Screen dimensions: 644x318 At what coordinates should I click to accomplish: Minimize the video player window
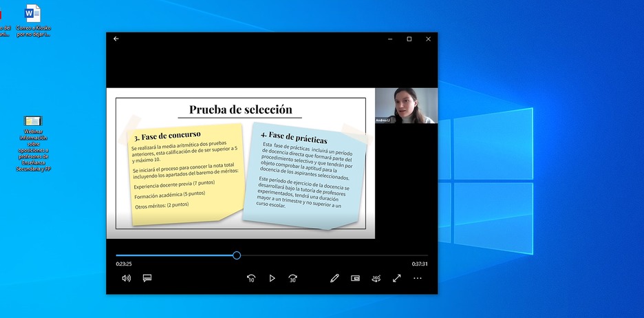click(x=389, y=39)
